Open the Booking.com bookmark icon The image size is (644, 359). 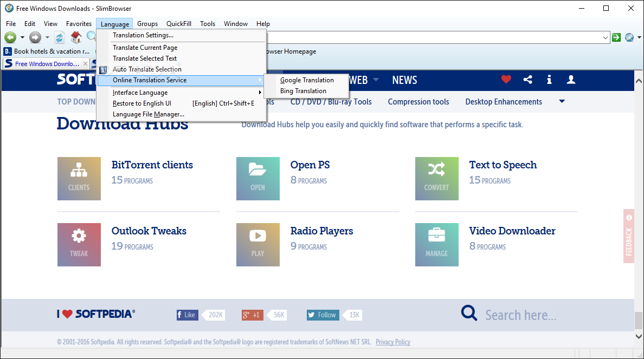(8, 51)
